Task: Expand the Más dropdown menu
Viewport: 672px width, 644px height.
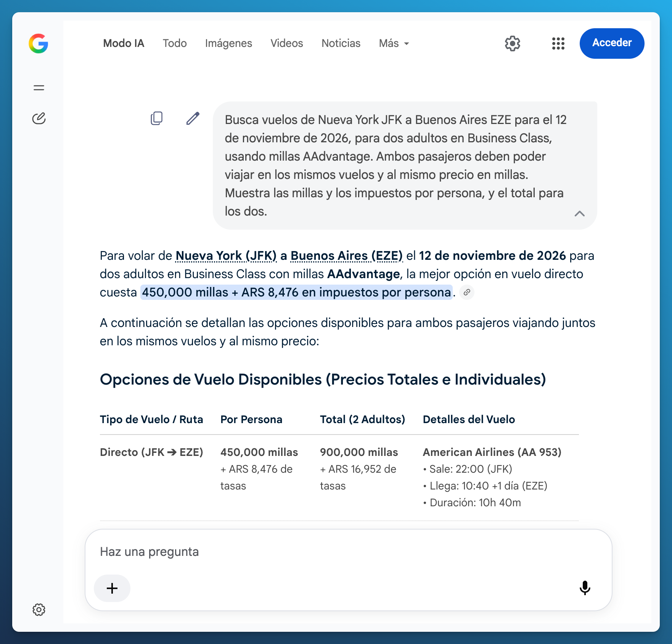Action: 394,43
